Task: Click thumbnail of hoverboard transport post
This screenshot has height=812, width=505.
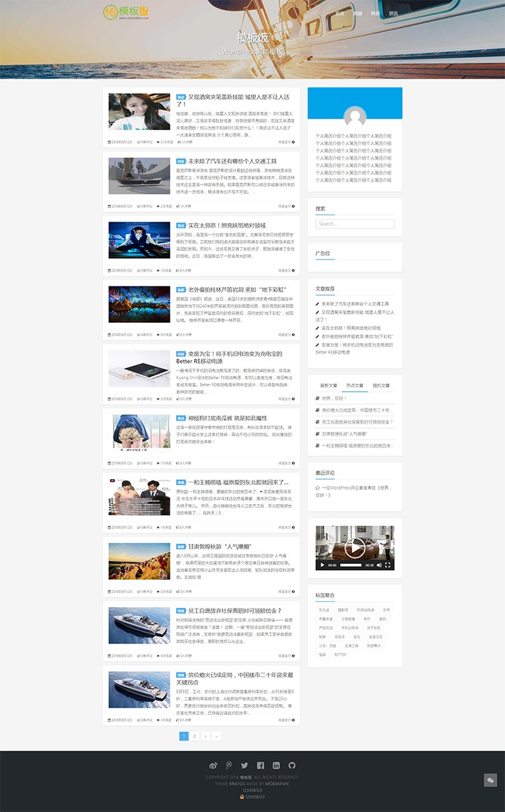Action: tap(139, 175)
